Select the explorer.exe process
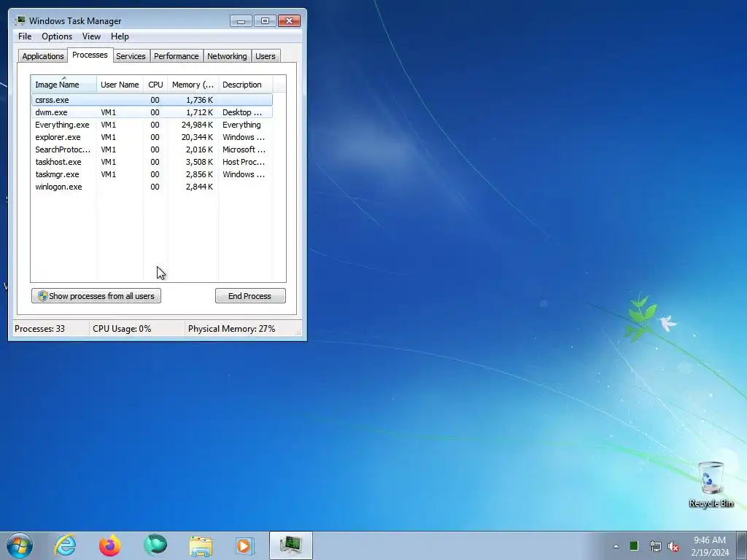Image resolution: width=747 pixels, height=560 pixels. click(152, 137)
